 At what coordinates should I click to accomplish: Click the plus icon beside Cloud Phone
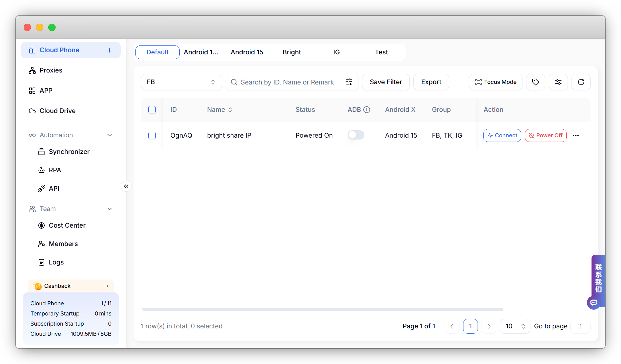click(x=110, y=50)
